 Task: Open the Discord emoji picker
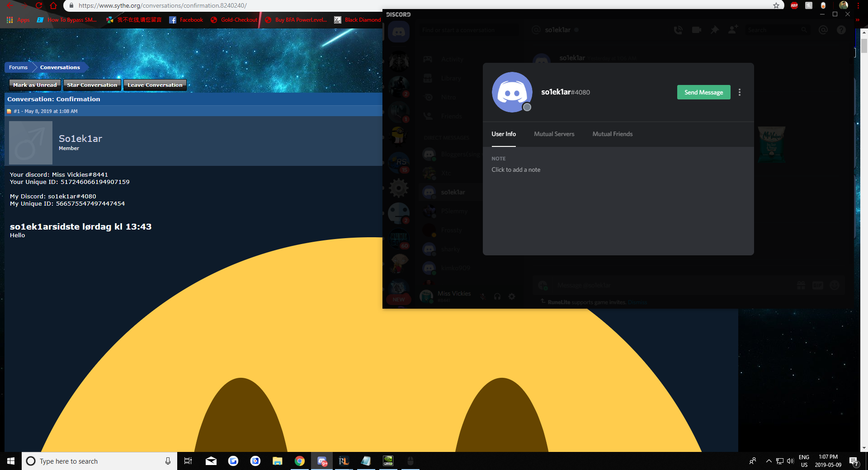click(835, 285)
